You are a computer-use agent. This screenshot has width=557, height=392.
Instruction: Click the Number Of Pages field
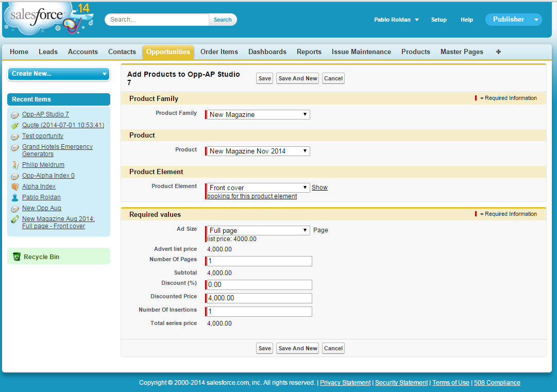coord(260,261)
